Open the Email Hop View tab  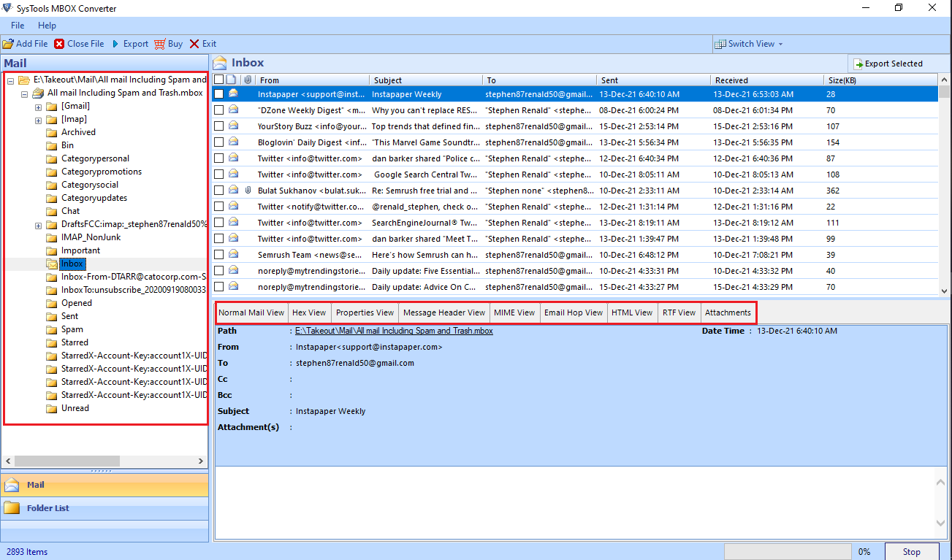click(x=574, y=312)
